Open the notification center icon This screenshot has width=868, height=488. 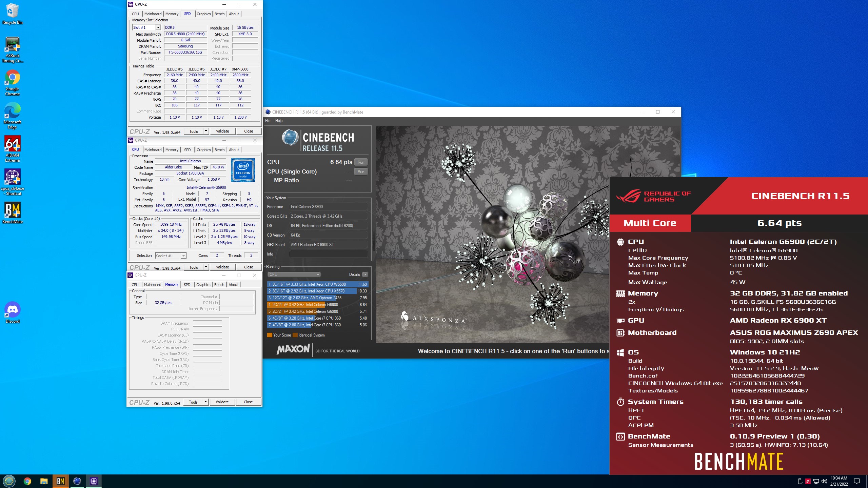856,481
